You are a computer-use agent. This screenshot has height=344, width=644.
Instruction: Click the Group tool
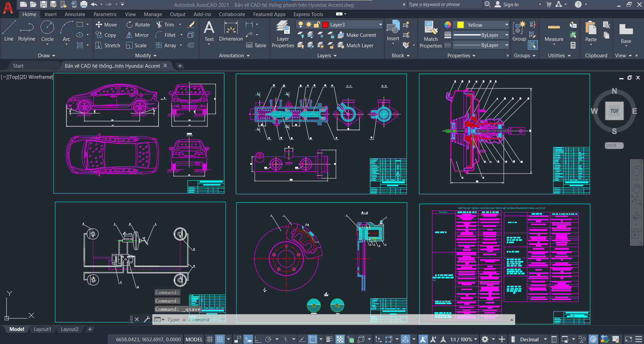519,31
